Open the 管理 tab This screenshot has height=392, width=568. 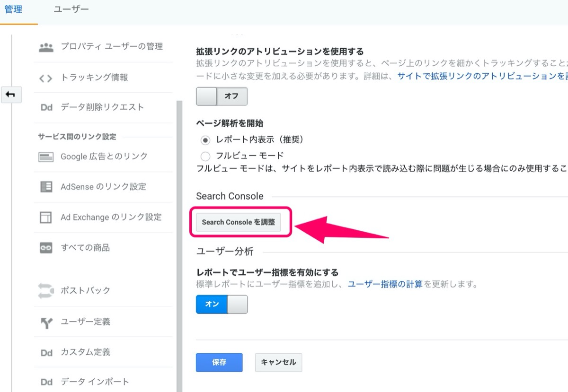point(14,9)
